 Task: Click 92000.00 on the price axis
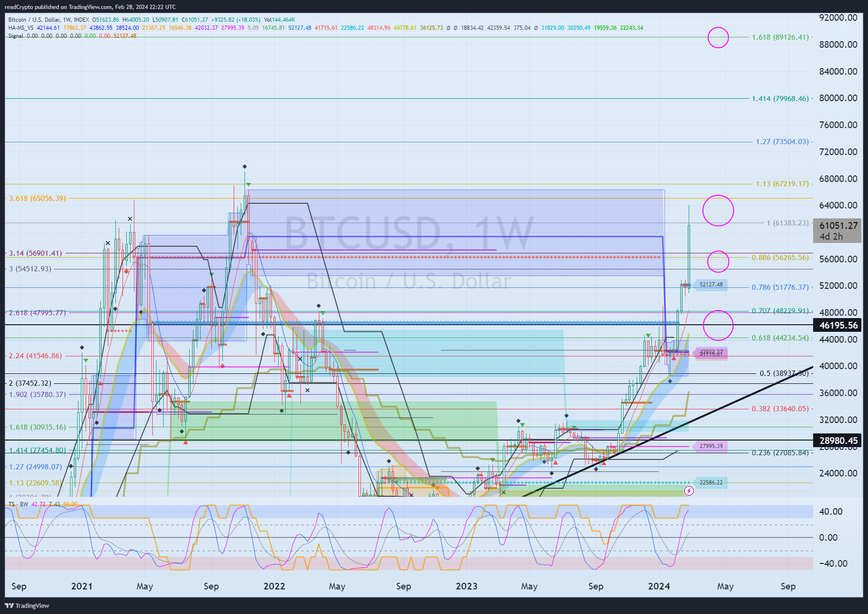point(838,18)
